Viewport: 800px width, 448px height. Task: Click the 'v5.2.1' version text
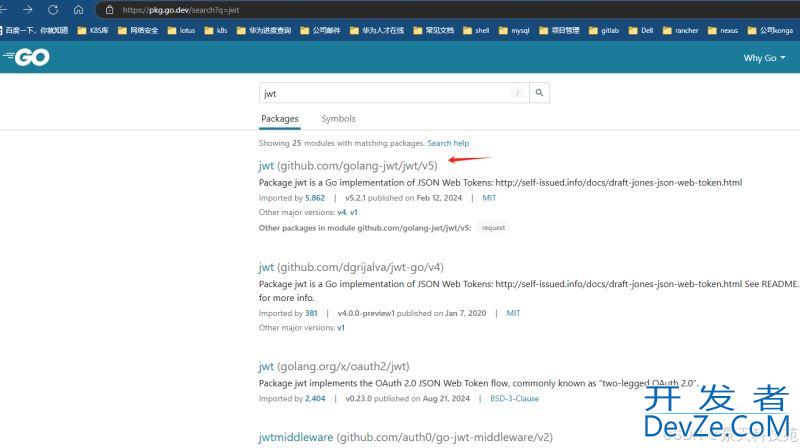point(355,197)
